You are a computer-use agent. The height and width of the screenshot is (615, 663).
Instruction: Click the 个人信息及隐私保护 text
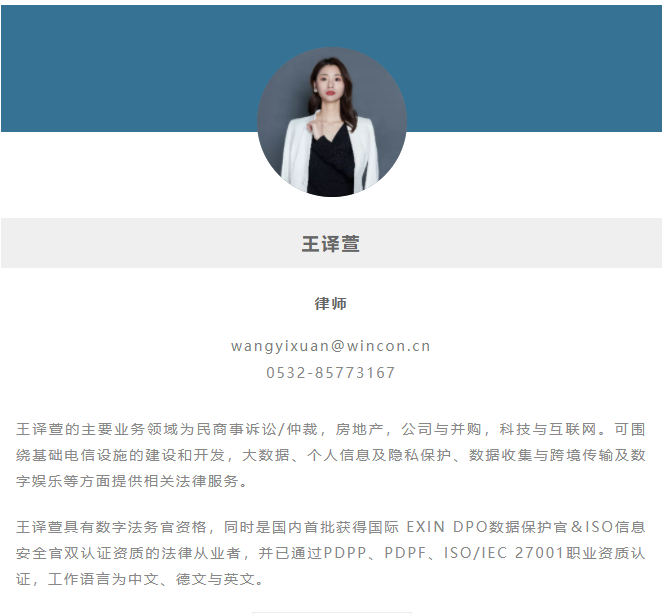(379, 455)
